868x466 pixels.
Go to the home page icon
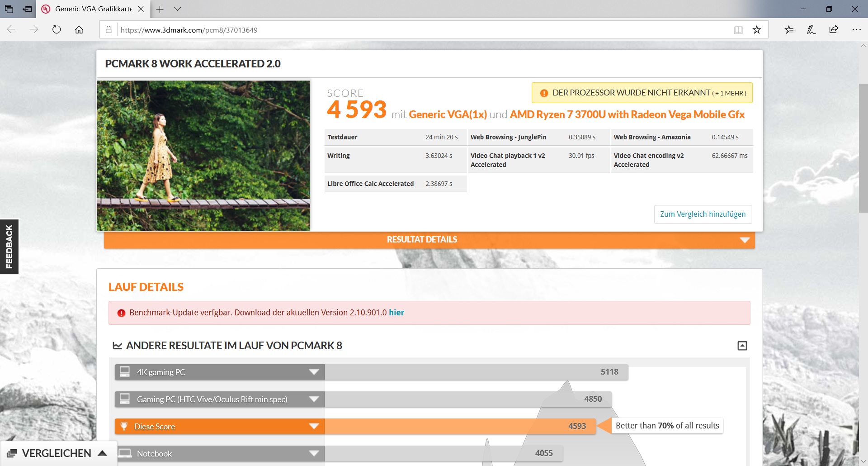click(79, 30)
